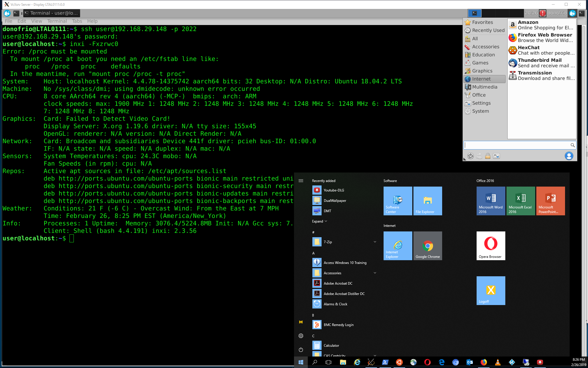Open the Start menu Settings gear
588x368 pixels.
[301, 336]
